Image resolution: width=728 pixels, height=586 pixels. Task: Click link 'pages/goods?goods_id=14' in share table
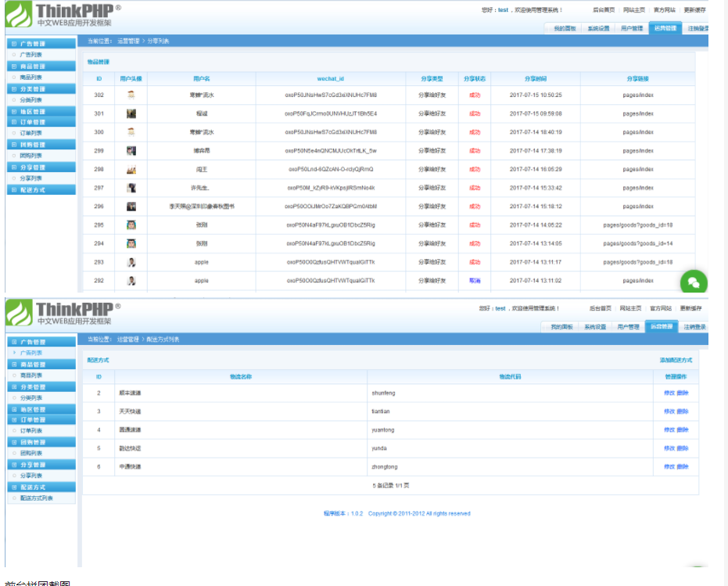[638, 243]
